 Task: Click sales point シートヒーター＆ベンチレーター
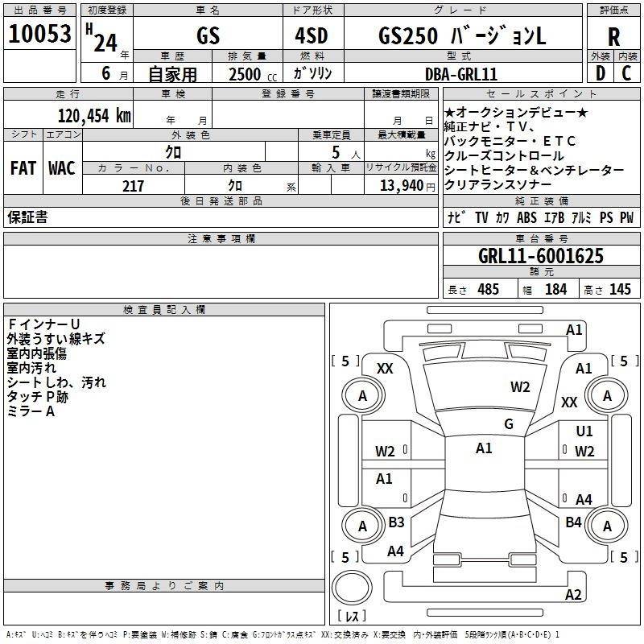coord(534,170)
